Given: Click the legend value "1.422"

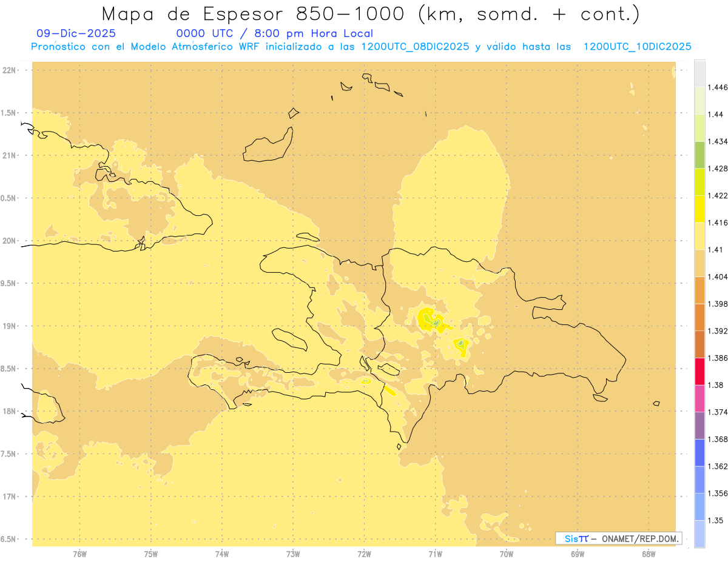Looking at the screenshot, I should click(x=718, y=196).
